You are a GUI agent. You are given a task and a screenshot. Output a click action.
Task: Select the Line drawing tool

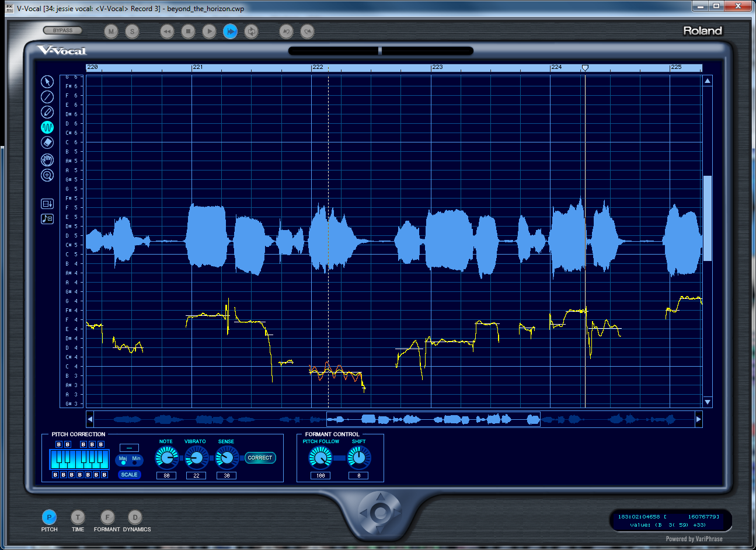(x=47, y=97)
